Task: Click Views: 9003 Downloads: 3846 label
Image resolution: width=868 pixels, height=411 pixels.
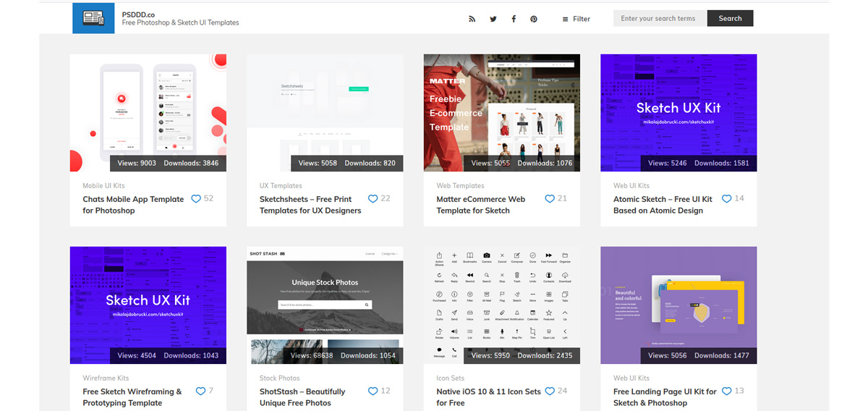Action: point(168,163)
